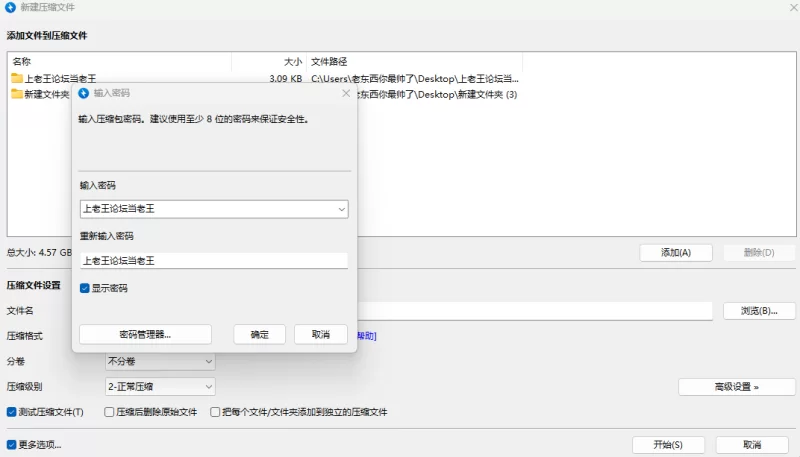Select the 上老王论坛当老王 file name

[60, 79]
